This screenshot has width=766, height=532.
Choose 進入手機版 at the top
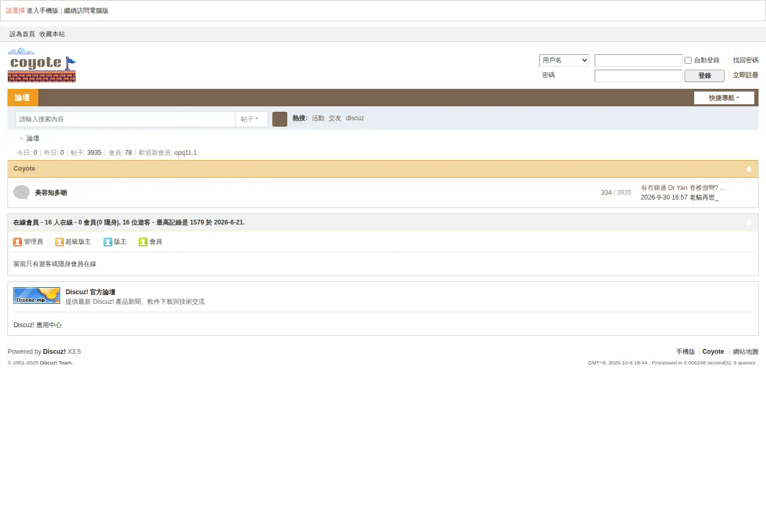coord(43,11)
